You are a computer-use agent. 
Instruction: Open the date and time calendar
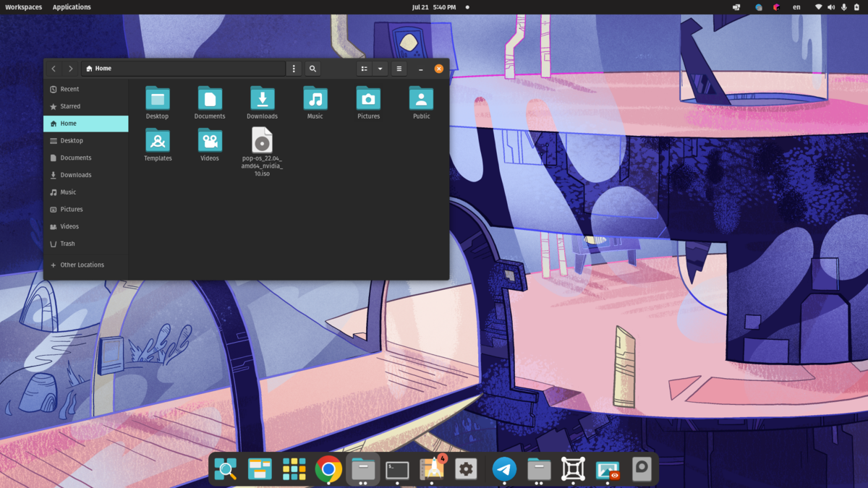[434, 7]
